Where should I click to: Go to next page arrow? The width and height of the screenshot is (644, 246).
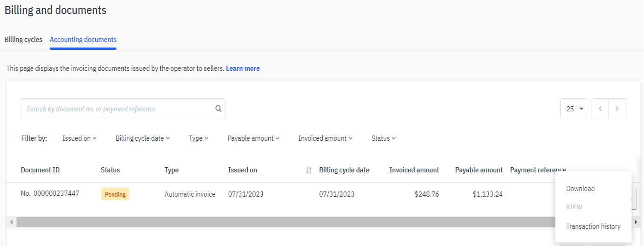tap(617, 109)
